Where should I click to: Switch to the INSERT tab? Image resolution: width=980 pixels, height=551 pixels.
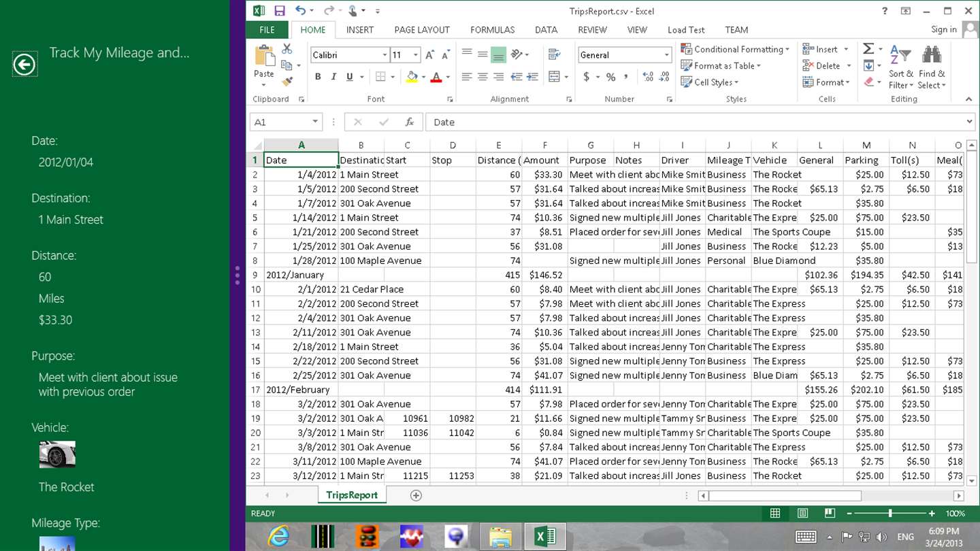(x=360, y=30)
